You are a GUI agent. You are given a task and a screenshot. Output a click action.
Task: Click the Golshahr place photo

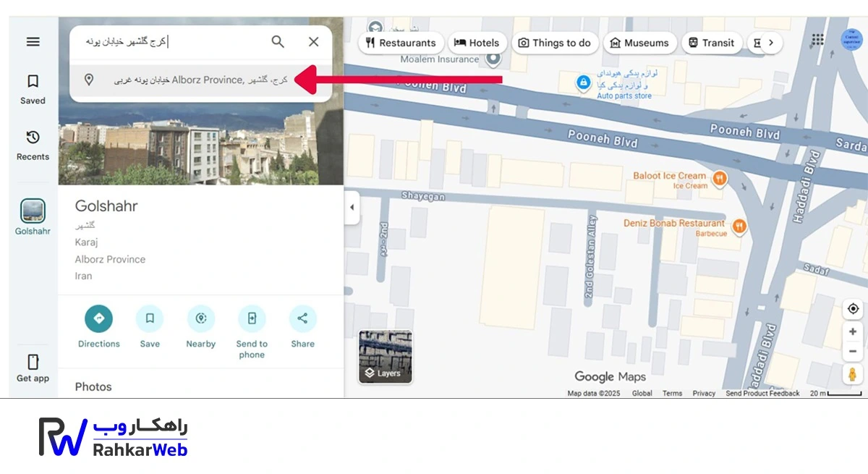pyautogui.click(x=201, y=143)
